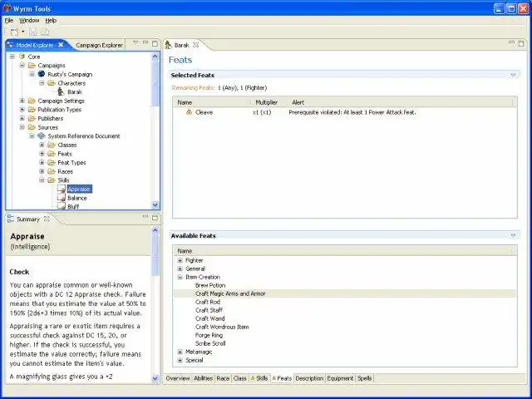This screenshot has height=399, width=532.
Task: Switch to the Description editor tab
Action: (x=309, y=378)
